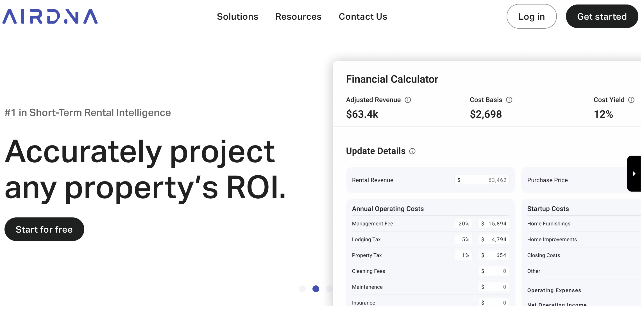Select the third carousel dot indicator

point(329,289)
